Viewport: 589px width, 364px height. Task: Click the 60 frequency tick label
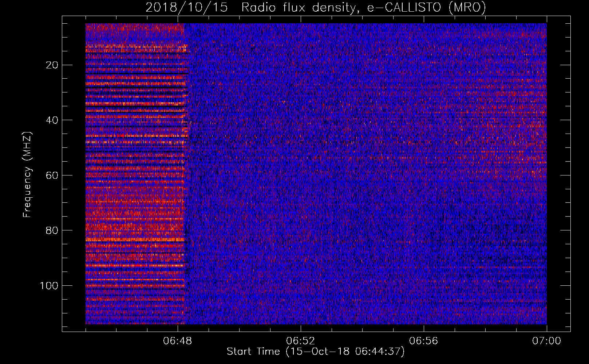pyautogui.click(x=52, y=175)
